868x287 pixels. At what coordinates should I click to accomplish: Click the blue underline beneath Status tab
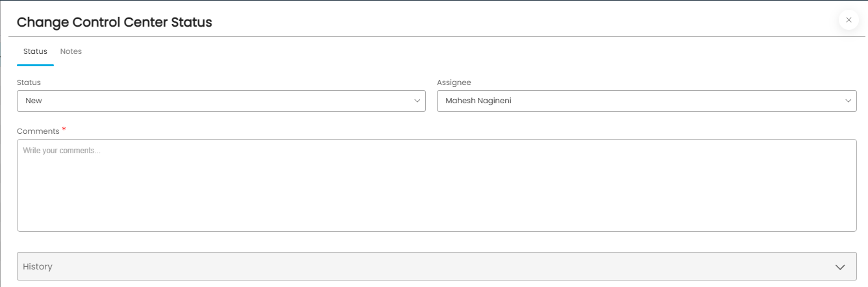click(x=35, y=65)
